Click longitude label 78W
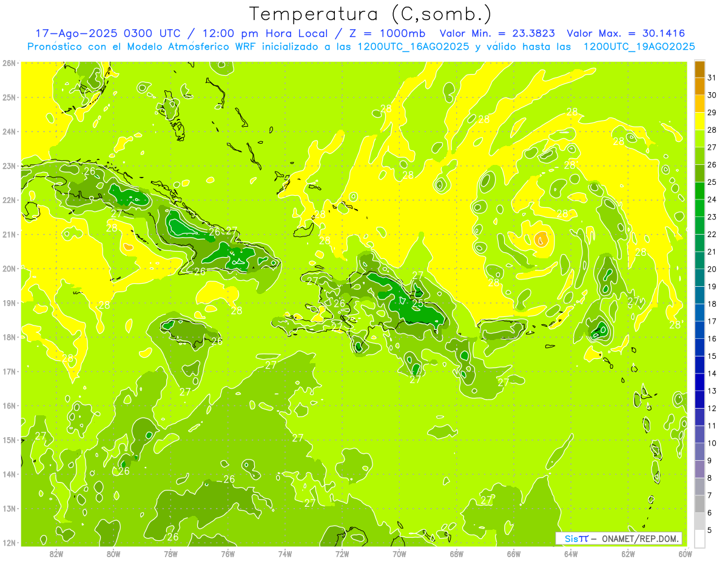 [x=170, y=554]
